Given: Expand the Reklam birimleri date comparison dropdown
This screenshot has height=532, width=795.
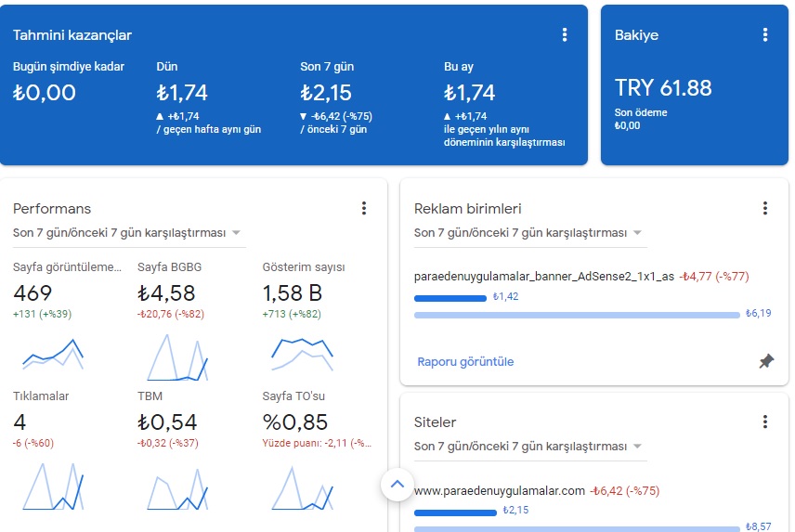Looking at the screenshot, I should click(529, 233).
